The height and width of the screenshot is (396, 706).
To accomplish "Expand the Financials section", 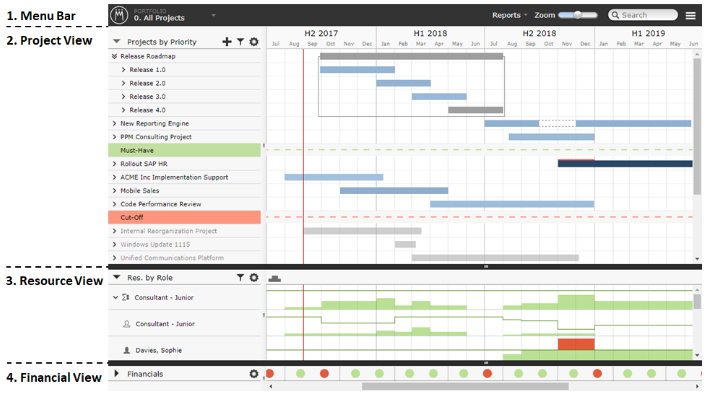I will tap(117, 374).
